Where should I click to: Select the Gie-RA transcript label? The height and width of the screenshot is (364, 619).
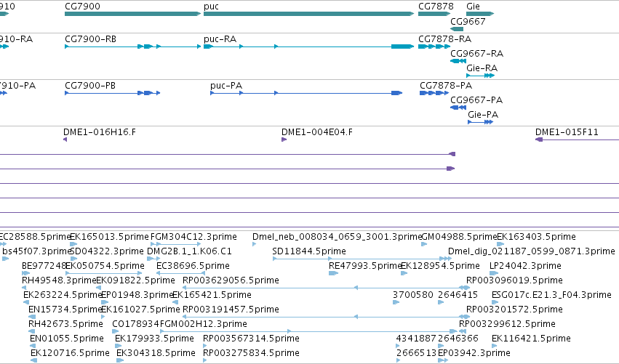coord(482,68)
